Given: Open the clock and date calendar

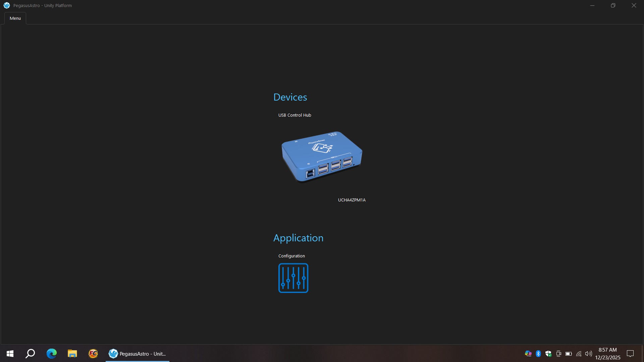Looking at the screenshot, I should [607, 354].
